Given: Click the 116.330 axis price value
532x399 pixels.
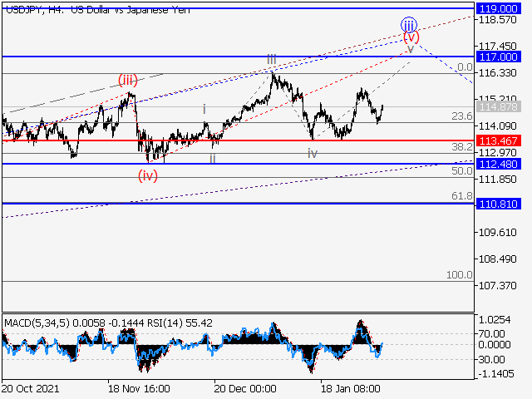Looking at the screenshot, I should (x=497, y=73).
